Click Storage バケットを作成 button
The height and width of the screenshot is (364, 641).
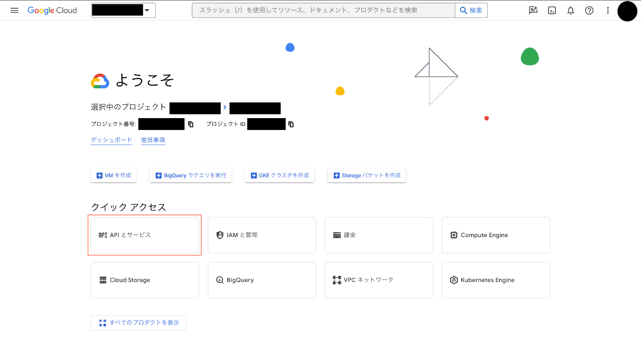367,175
